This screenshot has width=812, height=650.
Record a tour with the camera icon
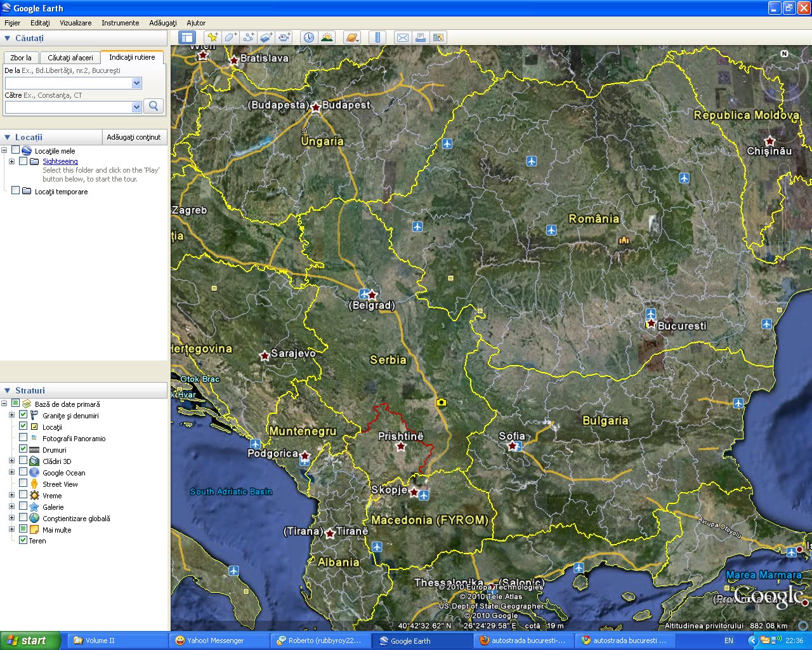coord(284,37)
